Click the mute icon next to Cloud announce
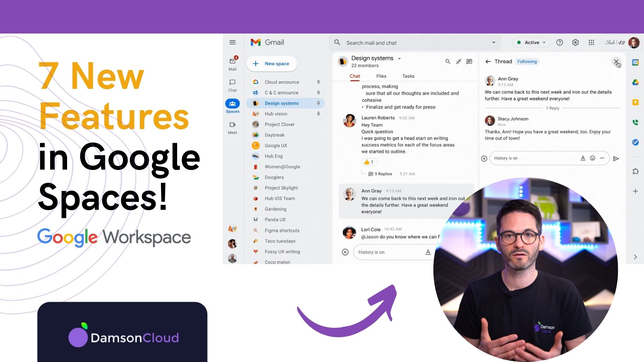The height and width of the screenshot is (362, 644). click(x=318, y=82)
